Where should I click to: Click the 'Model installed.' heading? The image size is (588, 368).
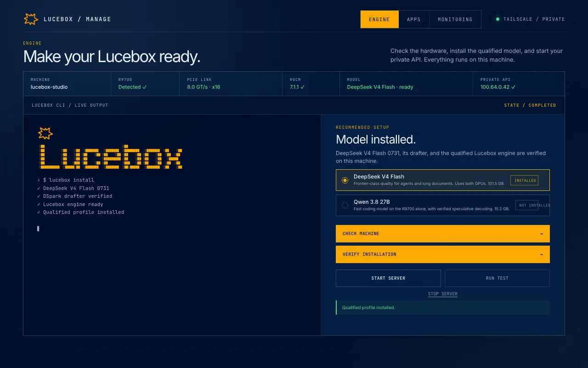click(376, 139)
